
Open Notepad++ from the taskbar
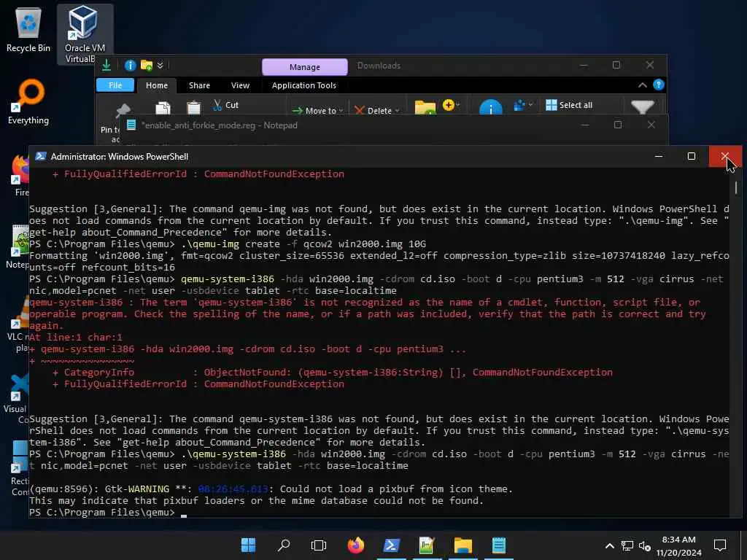click(x=426, y=545)
